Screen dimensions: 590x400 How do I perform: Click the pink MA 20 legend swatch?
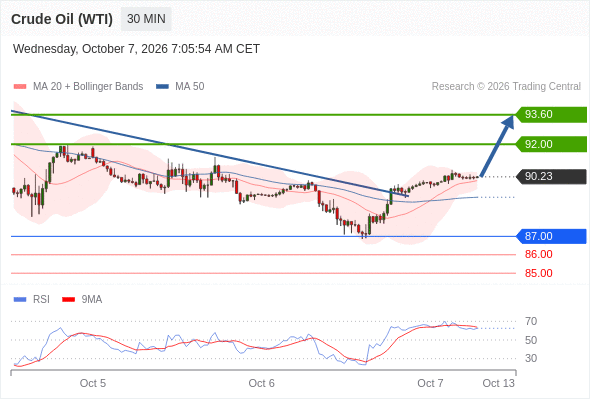20,87
